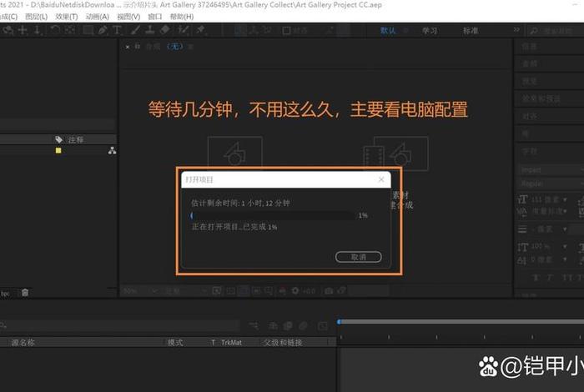Click the bpc color depth setting

5,294
